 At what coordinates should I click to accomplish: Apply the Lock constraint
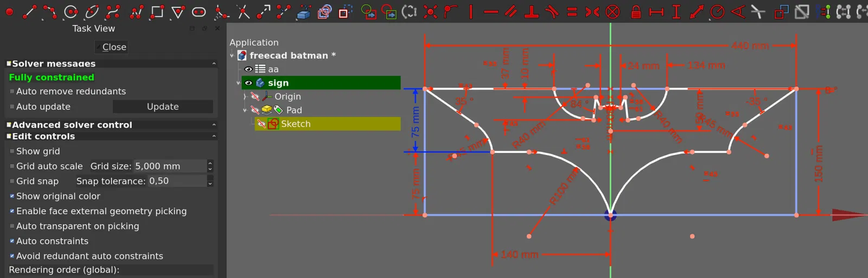636,11
